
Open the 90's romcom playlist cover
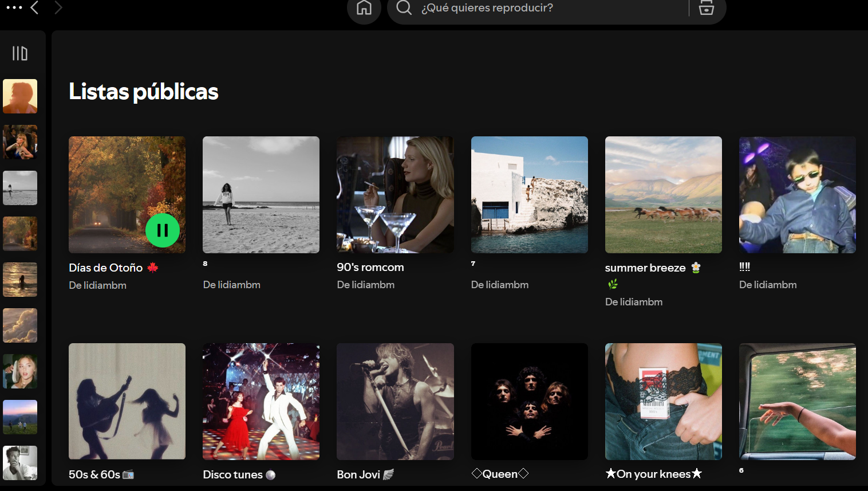[395, 195]
